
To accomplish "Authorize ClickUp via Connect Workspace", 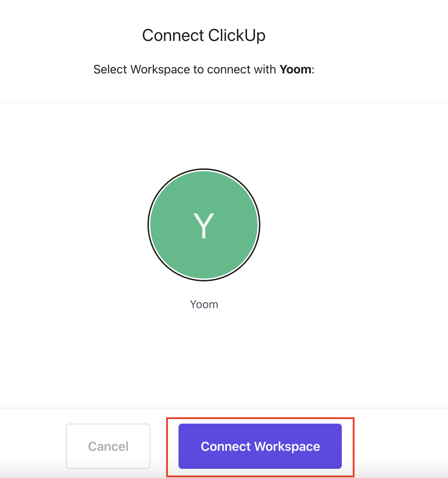I will click(260, 446).
